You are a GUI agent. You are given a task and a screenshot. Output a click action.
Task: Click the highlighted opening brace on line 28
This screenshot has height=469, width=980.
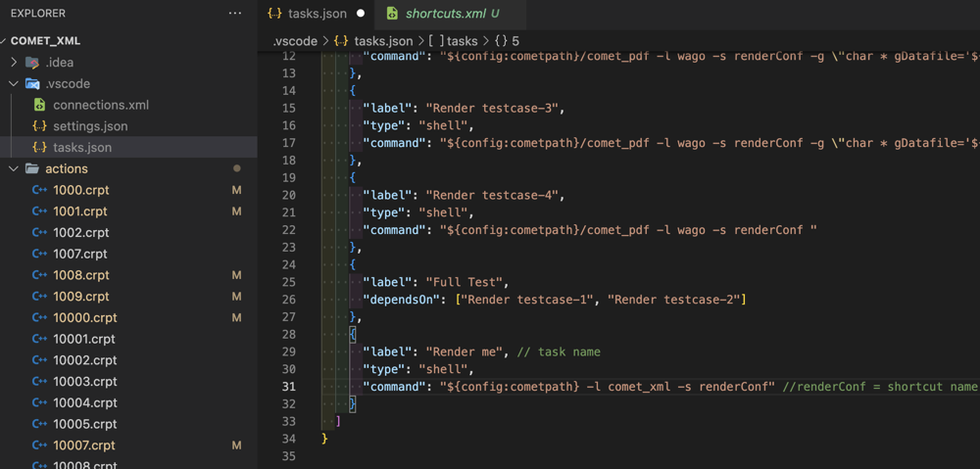[x=353, y=335]
